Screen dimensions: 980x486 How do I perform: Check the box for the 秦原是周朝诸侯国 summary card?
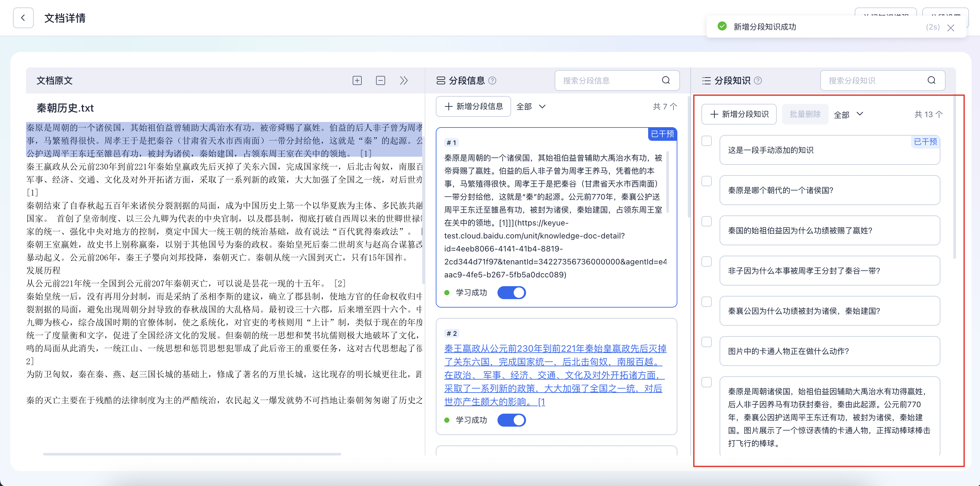(x=707, y=382)
